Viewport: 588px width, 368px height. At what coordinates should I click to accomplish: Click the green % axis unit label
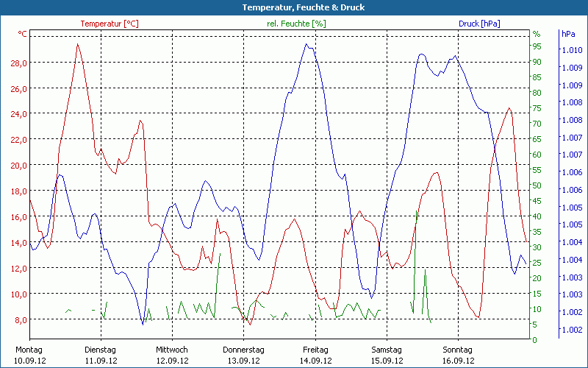pyautogui.click(x=536, y=34)
